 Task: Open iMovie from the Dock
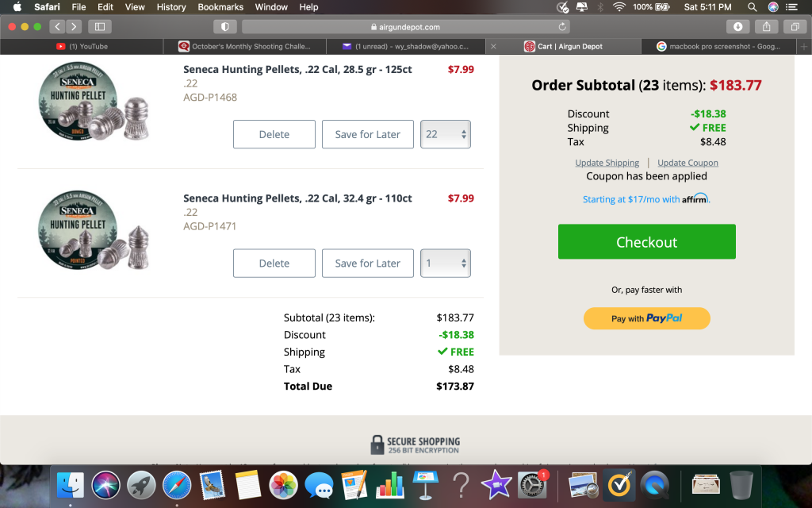point(496,485)
